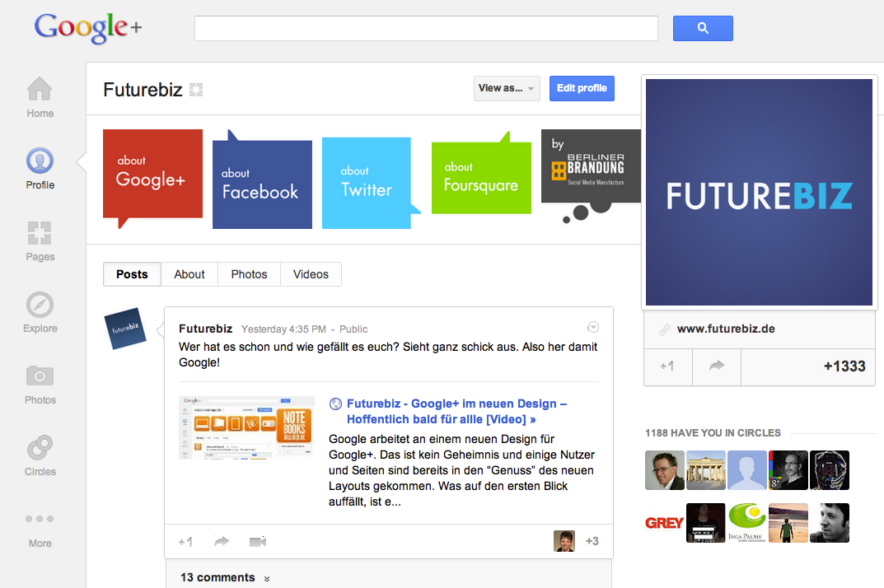Image resolution: width=884 pixels, height=588 pixels.
Task: Start a hangout via post camera icon
Action: coord(258,542)
